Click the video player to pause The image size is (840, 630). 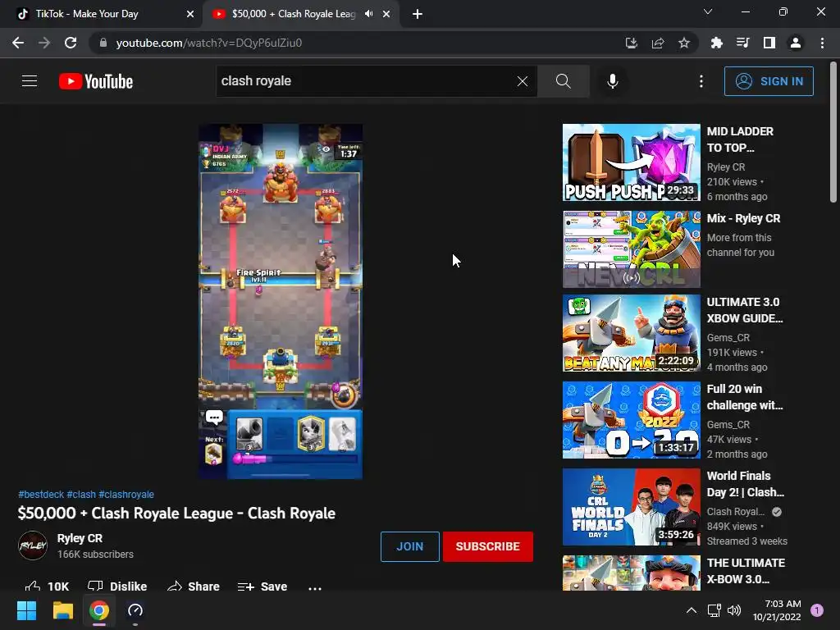(281, 301)
